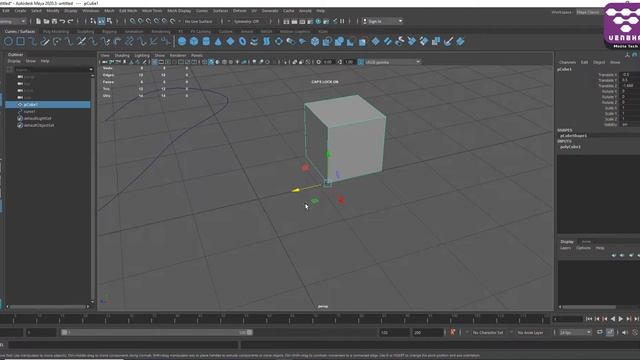Viewport: 640px width, 360px height.
Task: Switch to the Curves / Surfaces shelf tab
Action: coord(20,31)
